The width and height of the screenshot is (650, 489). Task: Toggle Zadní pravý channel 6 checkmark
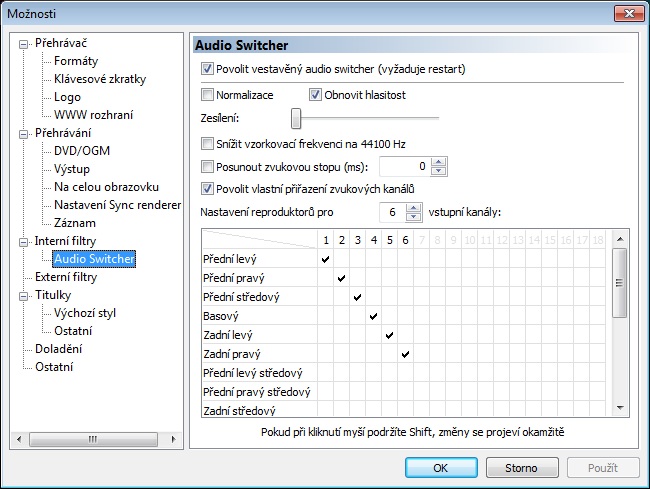(405, 354)
